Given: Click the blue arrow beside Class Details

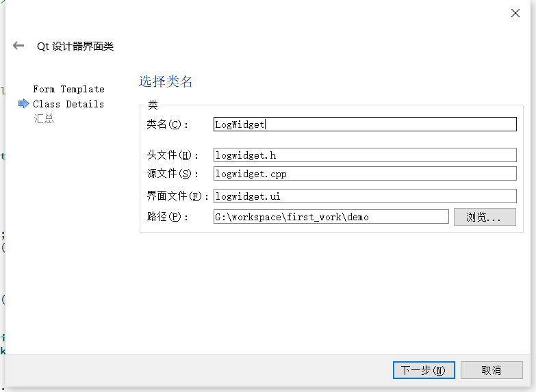Looking at the screenshot, I should coord(23,103).
